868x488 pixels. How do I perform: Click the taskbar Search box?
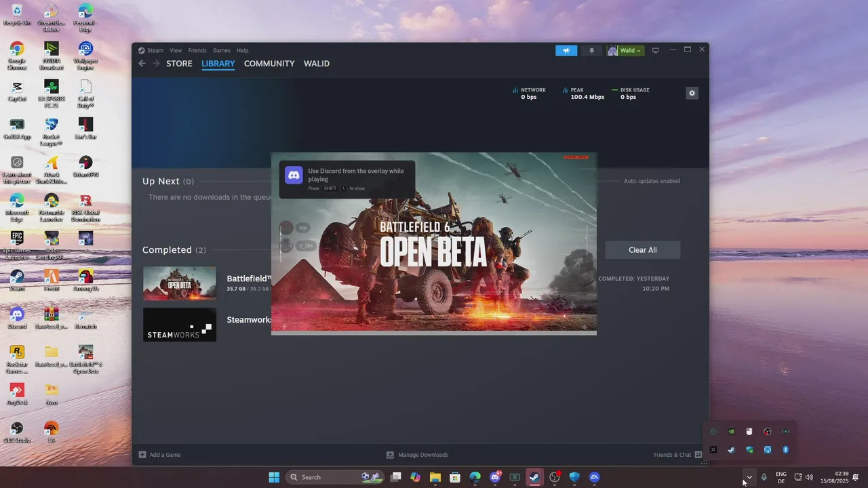pos(334,477)
